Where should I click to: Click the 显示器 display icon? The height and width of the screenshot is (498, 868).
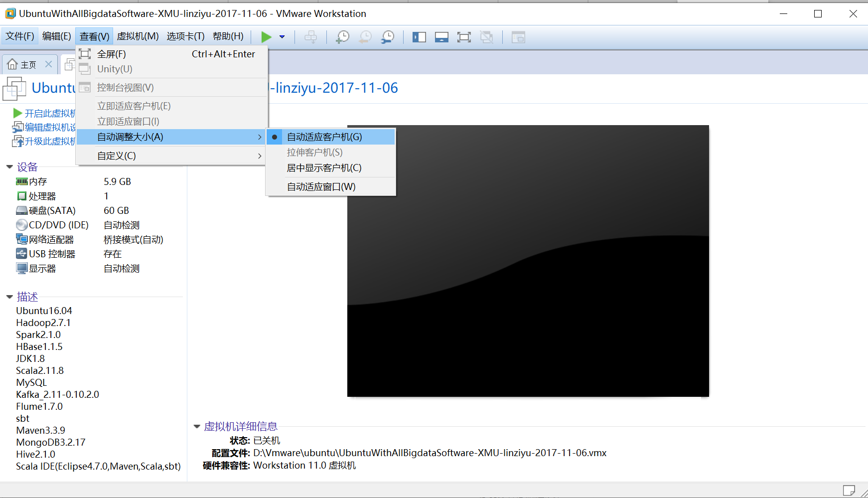point(22,268)
